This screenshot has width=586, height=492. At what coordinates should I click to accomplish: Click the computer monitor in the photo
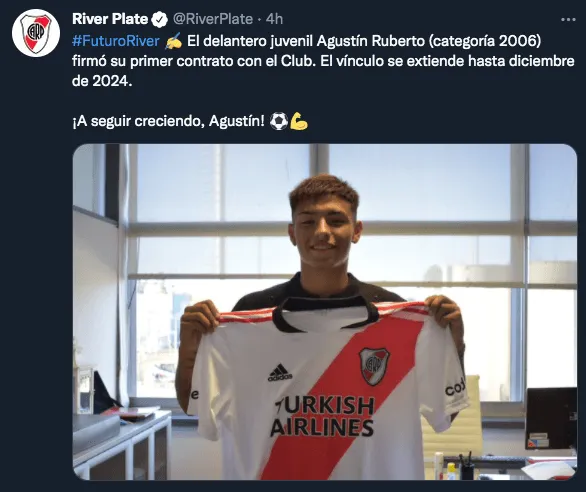click(551, 418)
